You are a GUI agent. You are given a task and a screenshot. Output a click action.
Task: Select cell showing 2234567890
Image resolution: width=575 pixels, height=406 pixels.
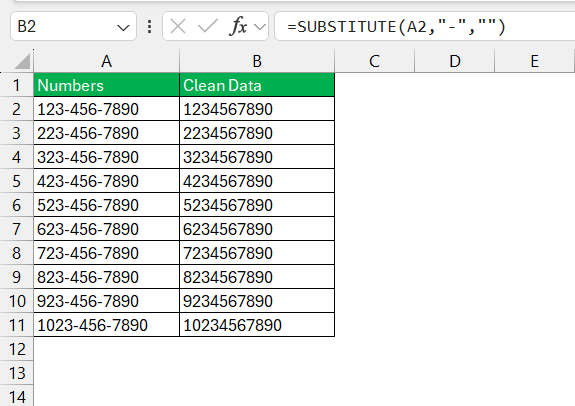(x=257, y=133)
